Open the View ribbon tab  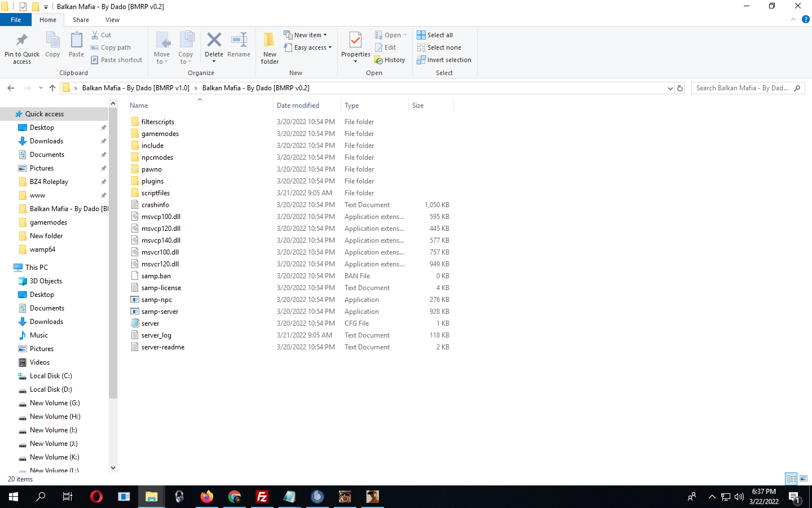(112, 20)
